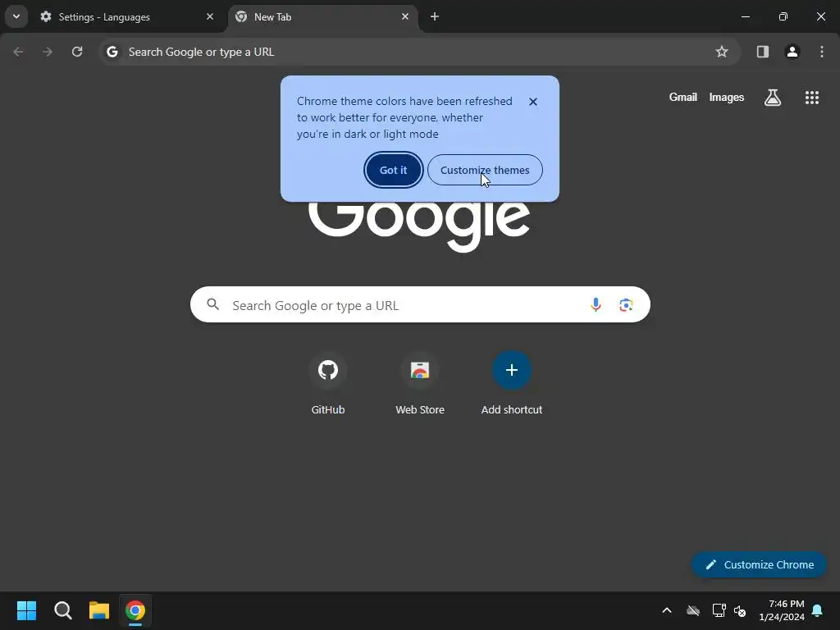
Task: Open network display tray icon
Action: click(719, 610)
